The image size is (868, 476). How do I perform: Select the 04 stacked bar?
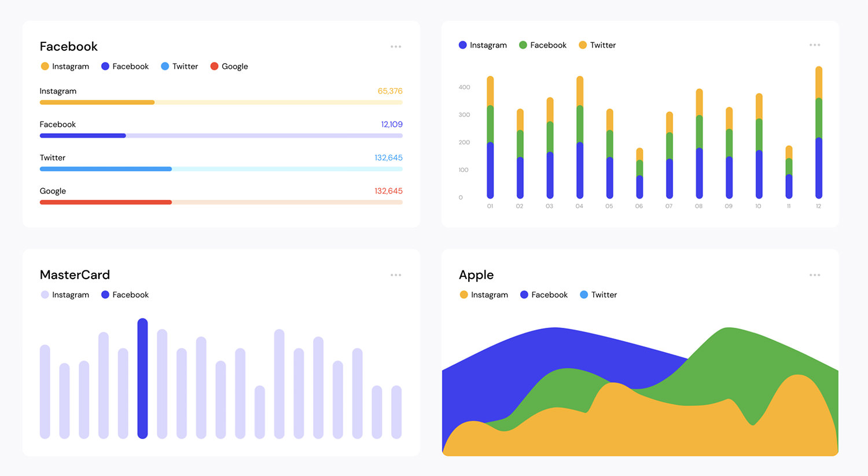pos(580,137)
